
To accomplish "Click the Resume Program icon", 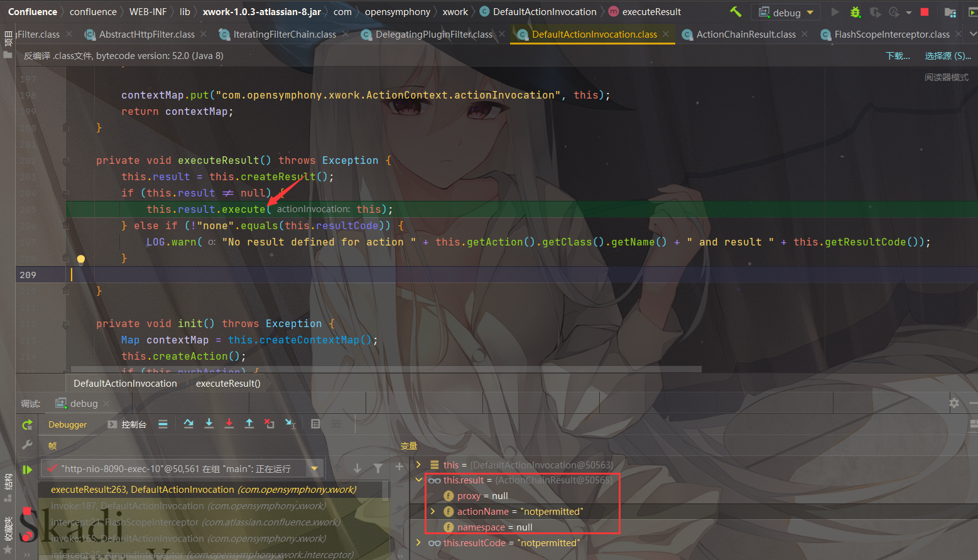I will coord(27,470).
